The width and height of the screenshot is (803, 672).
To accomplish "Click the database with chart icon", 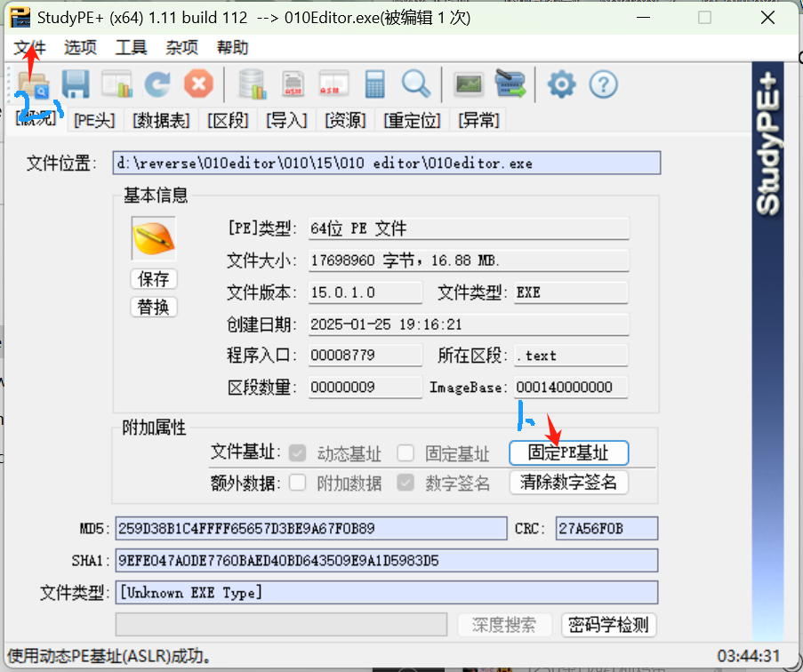I will click(x=253, y=85).
